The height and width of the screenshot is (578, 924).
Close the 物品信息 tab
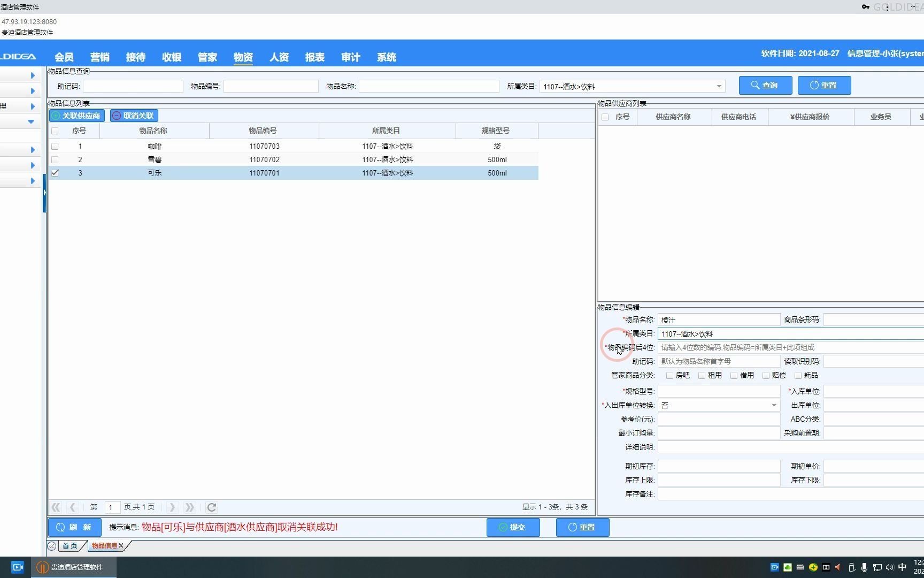pos(121,546)
